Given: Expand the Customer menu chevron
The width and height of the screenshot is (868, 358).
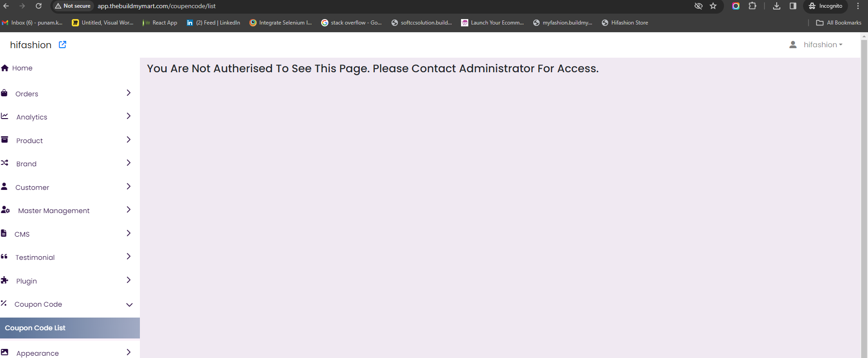Looking at the screenshot, I should pos(129,186).
